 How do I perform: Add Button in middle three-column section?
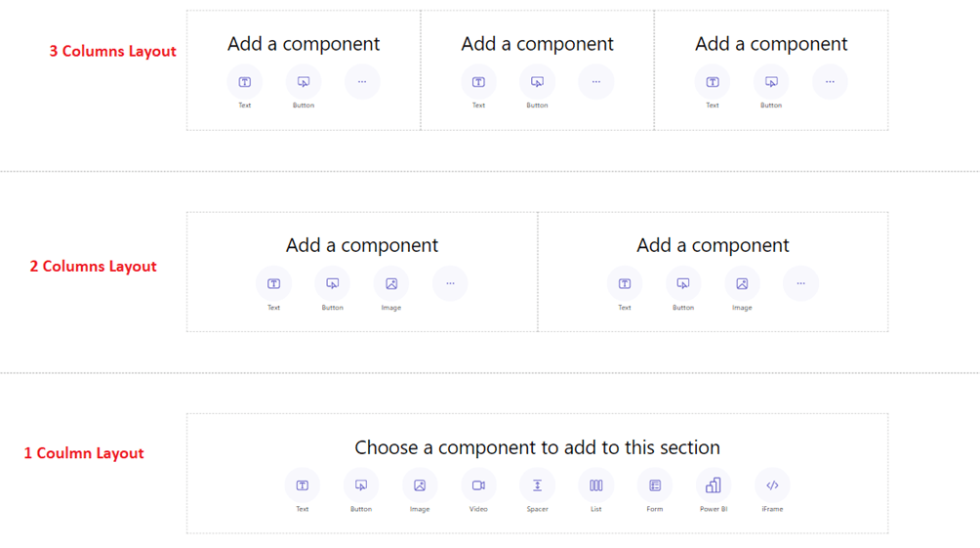coord(537,82)
